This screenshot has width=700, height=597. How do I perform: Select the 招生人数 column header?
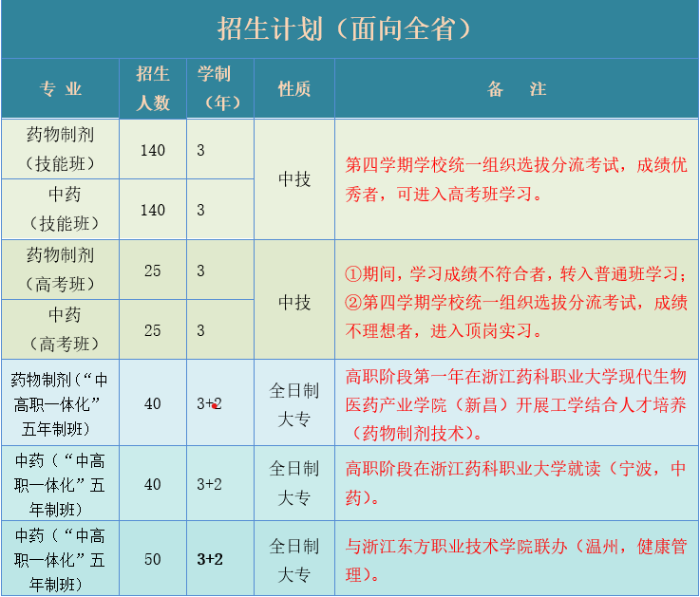point(153,89)
